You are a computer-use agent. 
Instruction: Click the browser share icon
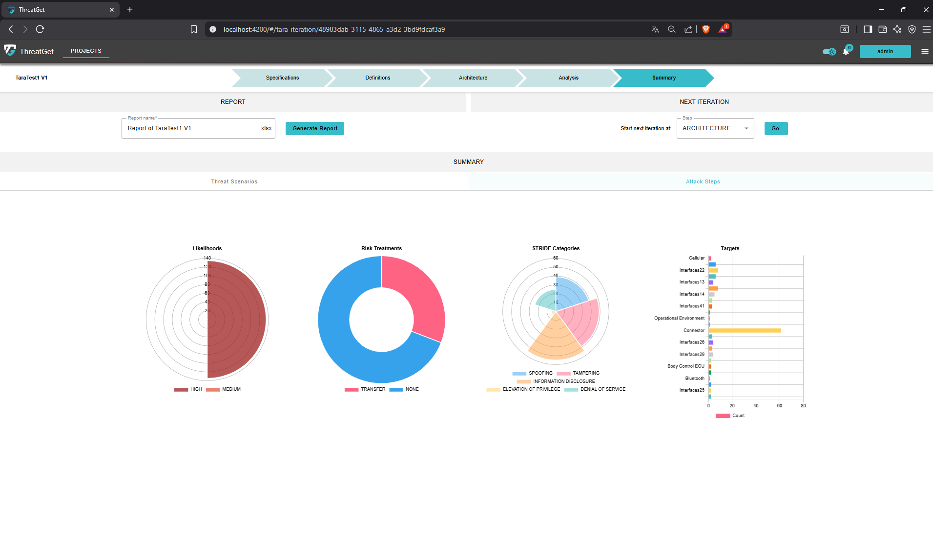688,29
